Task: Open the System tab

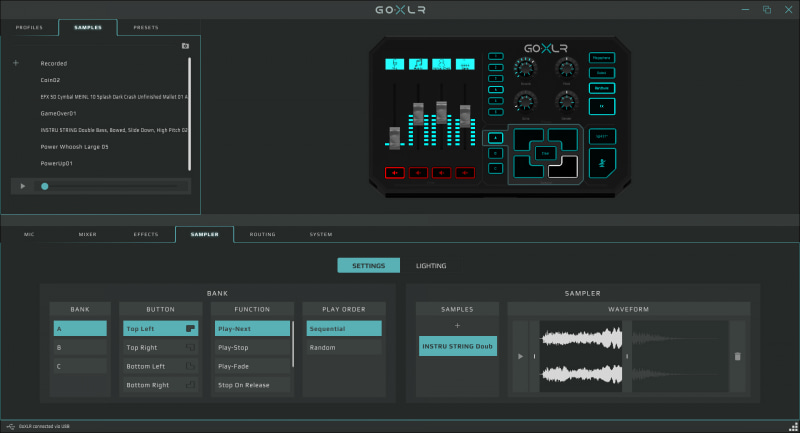Action: [x=320, y=235]
